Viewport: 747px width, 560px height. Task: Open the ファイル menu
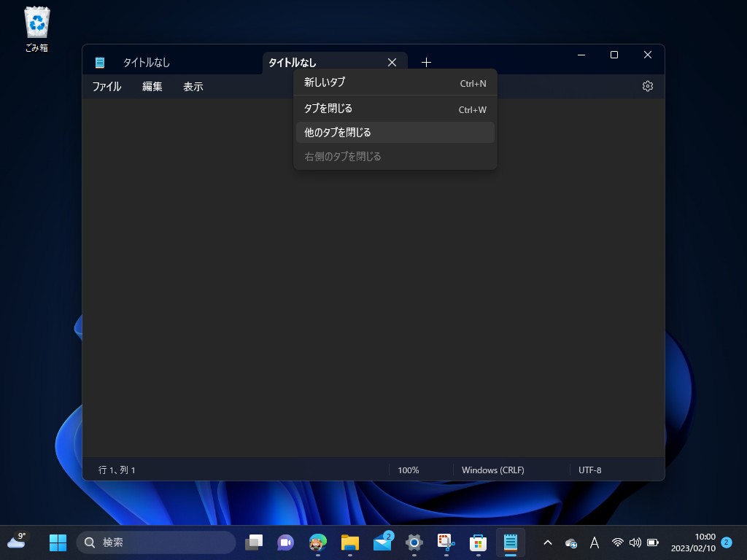107,86
